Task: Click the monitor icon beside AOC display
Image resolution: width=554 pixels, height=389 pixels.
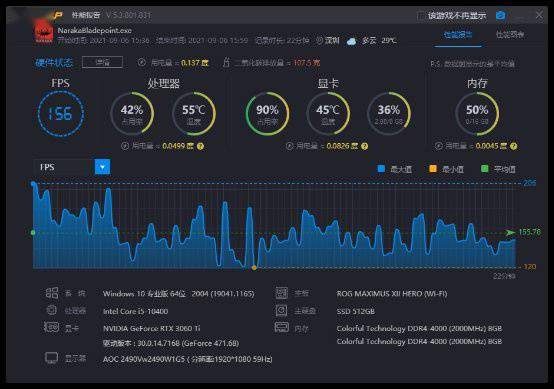Action: click(52, 358)
